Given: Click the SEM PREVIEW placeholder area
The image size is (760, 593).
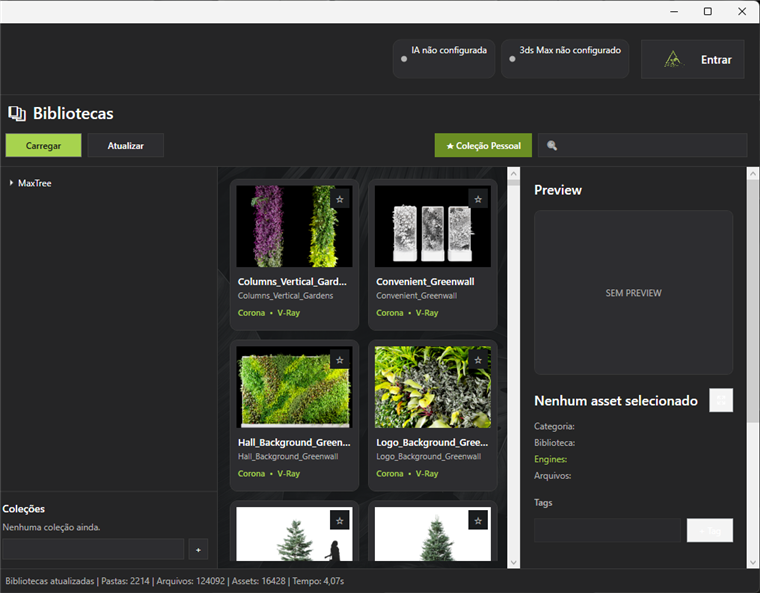Looking at the screenshot, I should [x=633, y=292].
